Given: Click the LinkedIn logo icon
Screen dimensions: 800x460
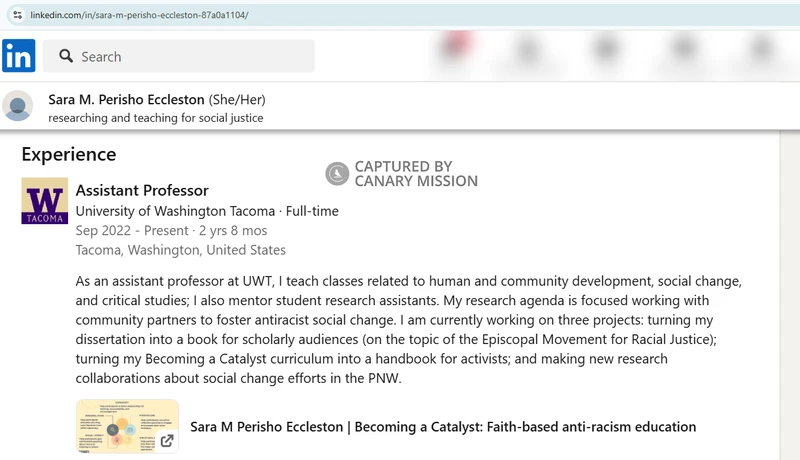Looking at the screenshot, I should tap(19, 56).
